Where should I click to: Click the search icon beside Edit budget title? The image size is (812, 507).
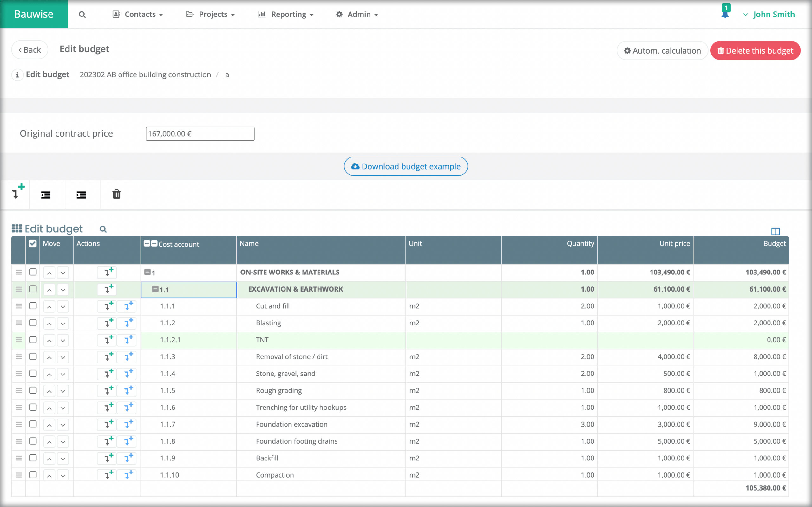(103, 229)
